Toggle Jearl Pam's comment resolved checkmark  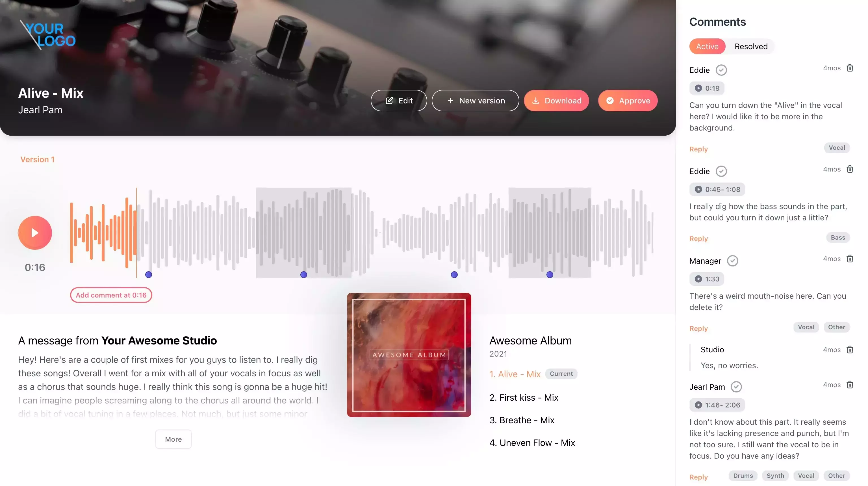736,387
